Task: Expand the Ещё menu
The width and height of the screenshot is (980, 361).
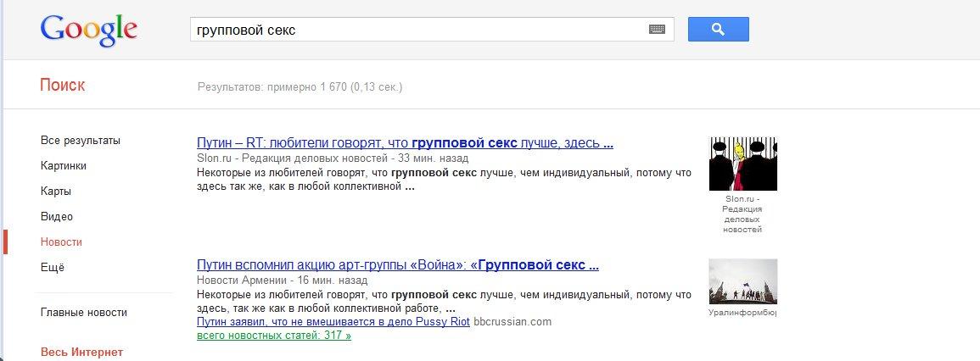Action: click(x=53, y=268)
